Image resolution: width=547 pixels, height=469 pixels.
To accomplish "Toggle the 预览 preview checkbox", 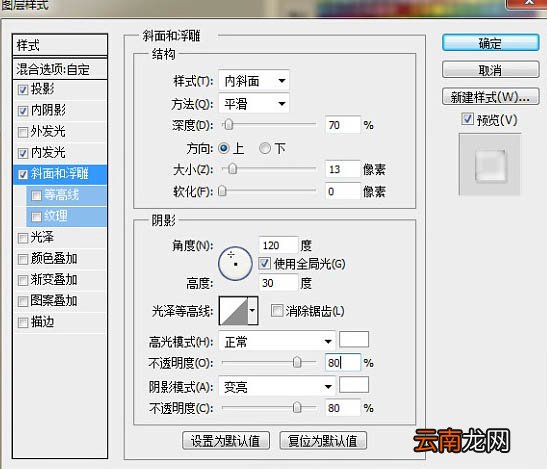I will point(467,119).
